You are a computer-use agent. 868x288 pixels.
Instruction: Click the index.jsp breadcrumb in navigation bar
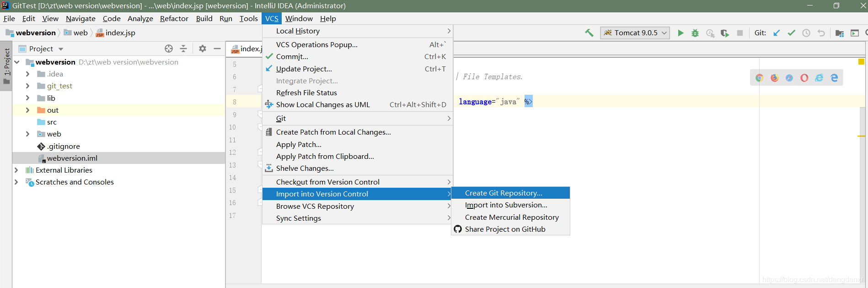(115, 33)
